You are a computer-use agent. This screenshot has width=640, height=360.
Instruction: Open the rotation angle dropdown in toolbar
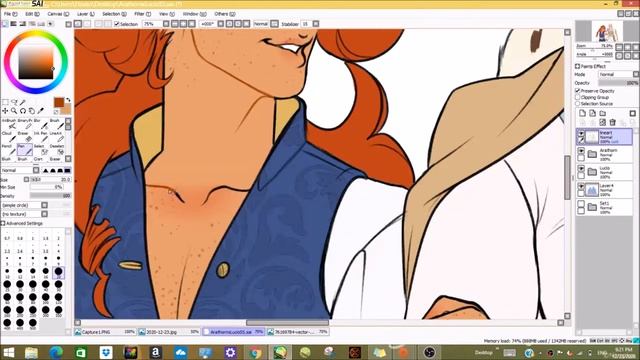(221, 24)
